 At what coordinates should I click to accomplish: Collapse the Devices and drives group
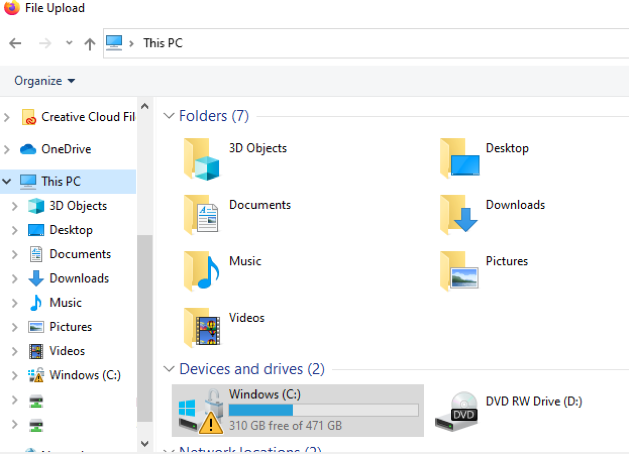(168, 369)
